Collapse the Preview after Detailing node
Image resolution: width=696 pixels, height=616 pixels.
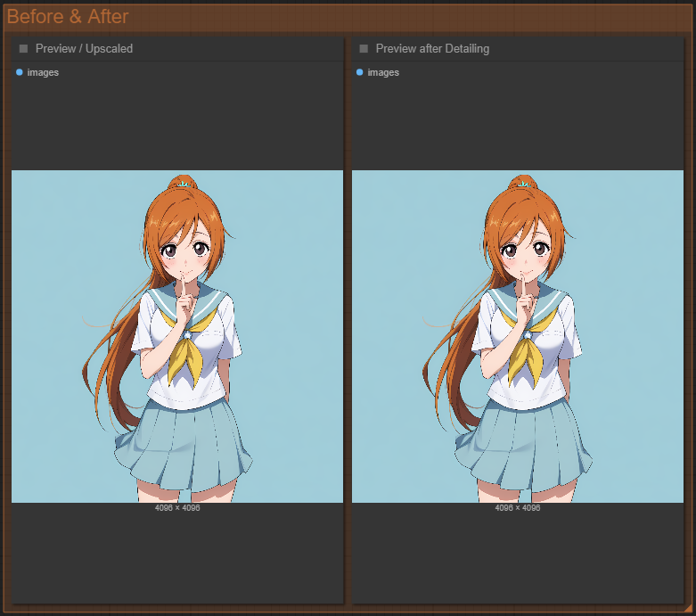364,48
